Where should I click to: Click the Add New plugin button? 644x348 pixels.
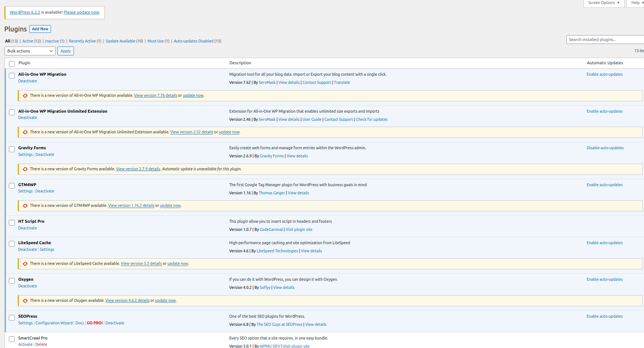point(40,29)
